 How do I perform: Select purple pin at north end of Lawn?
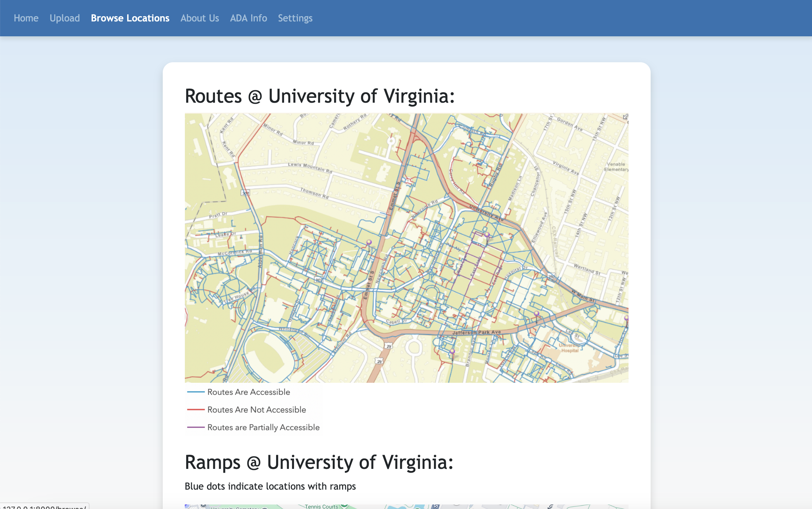point(487,235)
